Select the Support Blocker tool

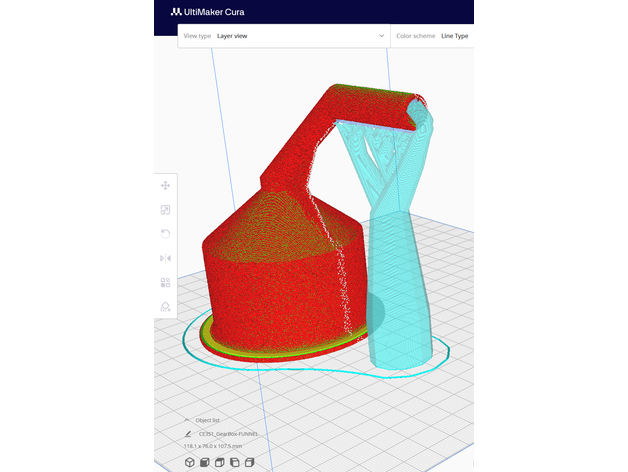(x=165, y=307)
